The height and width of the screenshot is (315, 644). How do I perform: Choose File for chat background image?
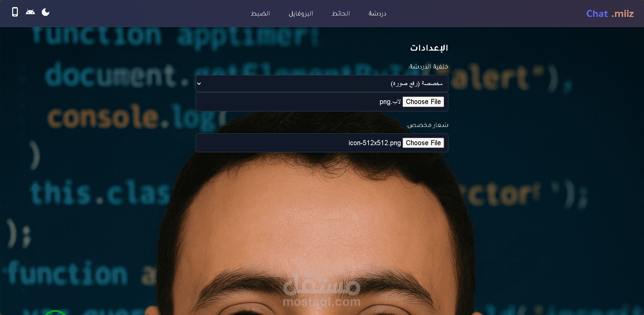point(423,102)
